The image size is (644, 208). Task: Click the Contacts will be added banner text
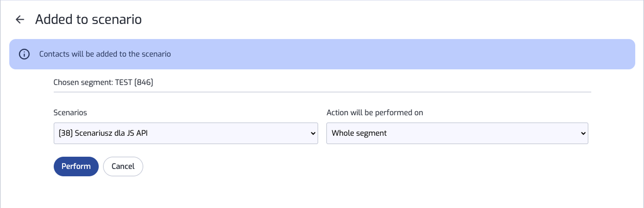[x=105, y=54]
